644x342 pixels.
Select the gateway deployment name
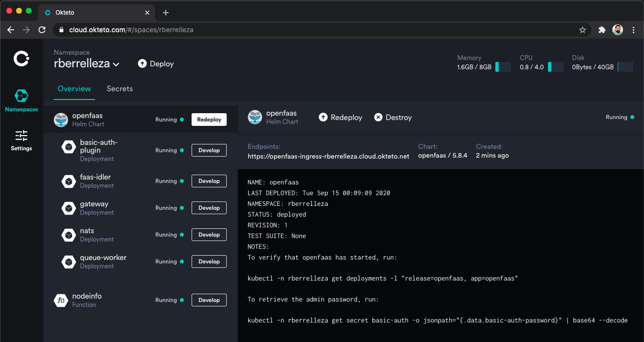[94, 204]
